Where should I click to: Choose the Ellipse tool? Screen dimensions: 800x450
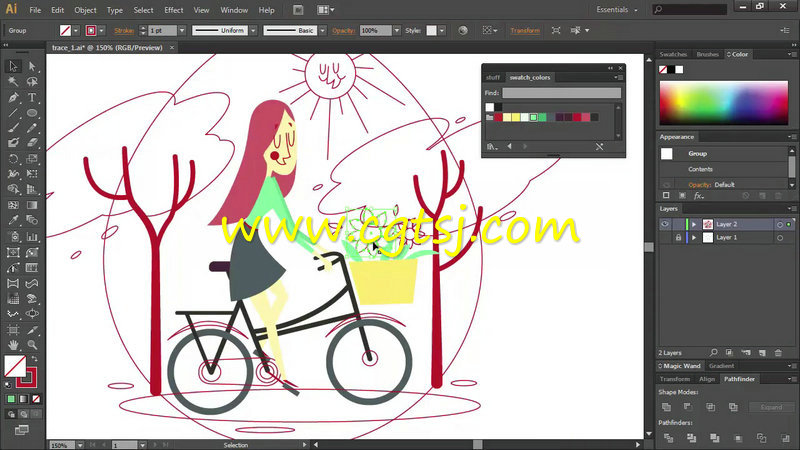32,113
